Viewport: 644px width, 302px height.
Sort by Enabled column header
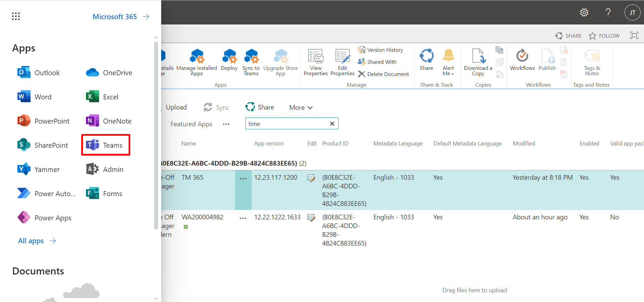click(x=589, y=143)
